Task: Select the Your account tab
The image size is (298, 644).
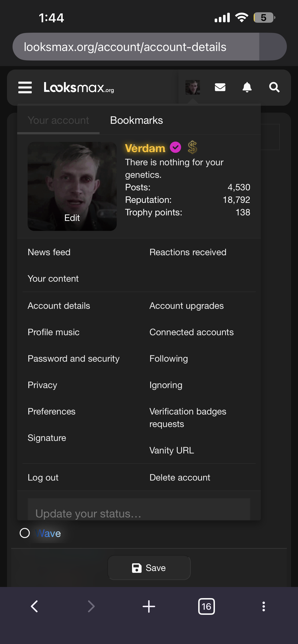Action: (x=58, y=121)
